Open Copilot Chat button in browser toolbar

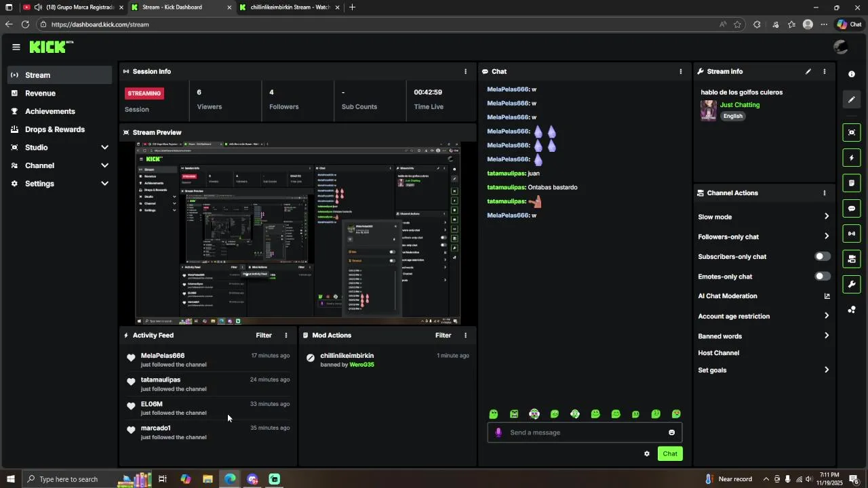[x=849, y=24]
